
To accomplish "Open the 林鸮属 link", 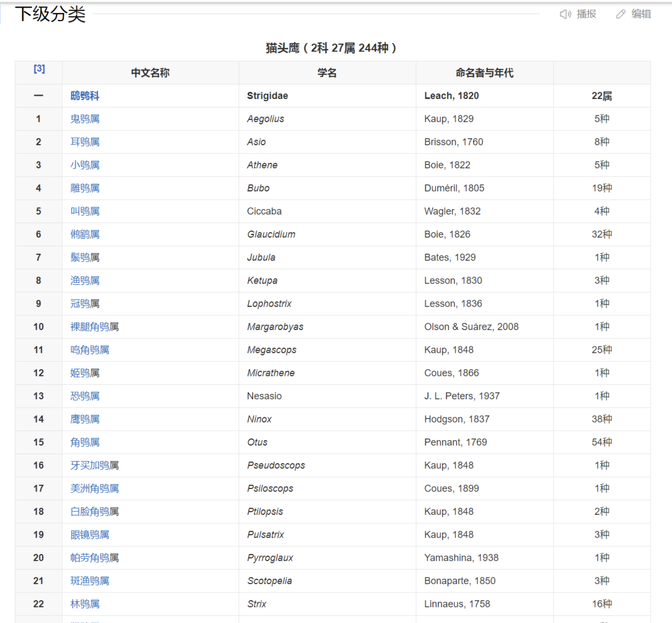I will 85,604.
